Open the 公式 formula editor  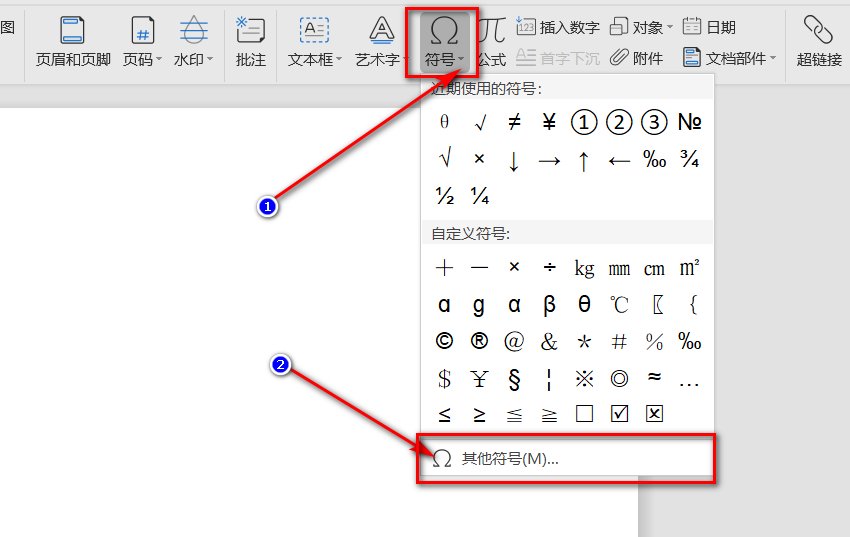(x=492, y=42)
